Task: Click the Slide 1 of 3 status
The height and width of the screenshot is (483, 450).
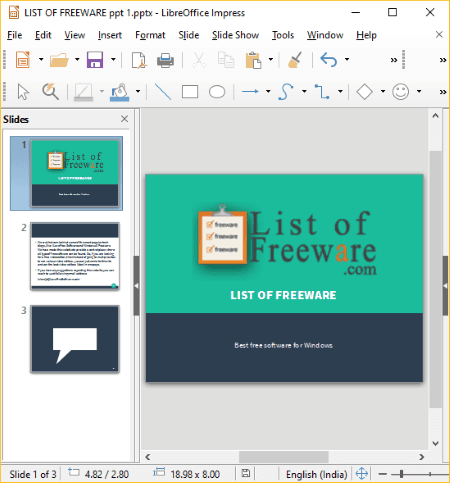Action: 33,474
